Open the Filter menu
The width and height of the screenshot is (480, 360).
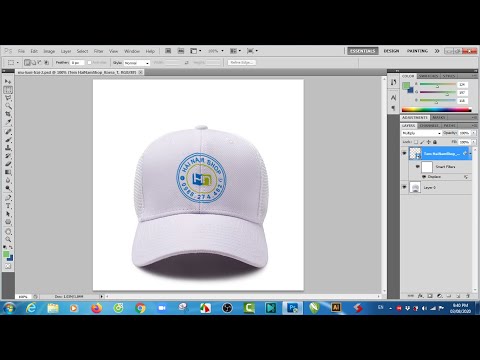[x=98, y=51]
